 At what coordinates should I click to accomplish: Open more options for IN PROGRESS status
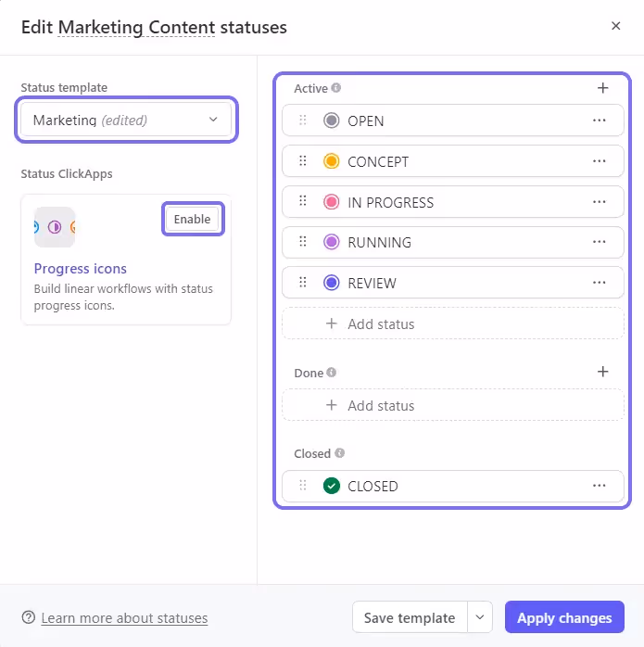click(x=599, y=202)
